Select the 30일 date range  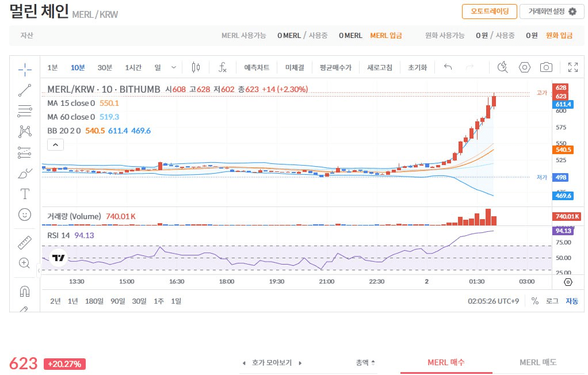click(x=139, y=301)
